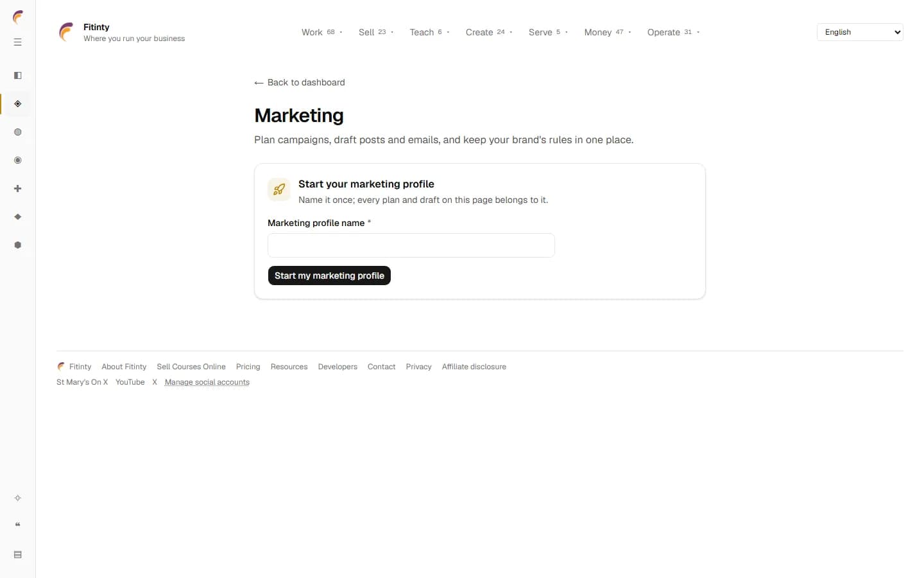Expand the Serve menu
Screen dimensions: 924x578
click(549, 32)
